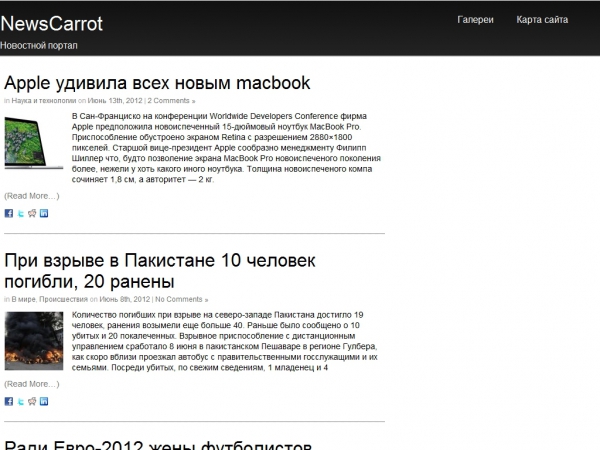600x450 pixels.
Task: Tweet the Pakistan explosion article
Action: 21,401
